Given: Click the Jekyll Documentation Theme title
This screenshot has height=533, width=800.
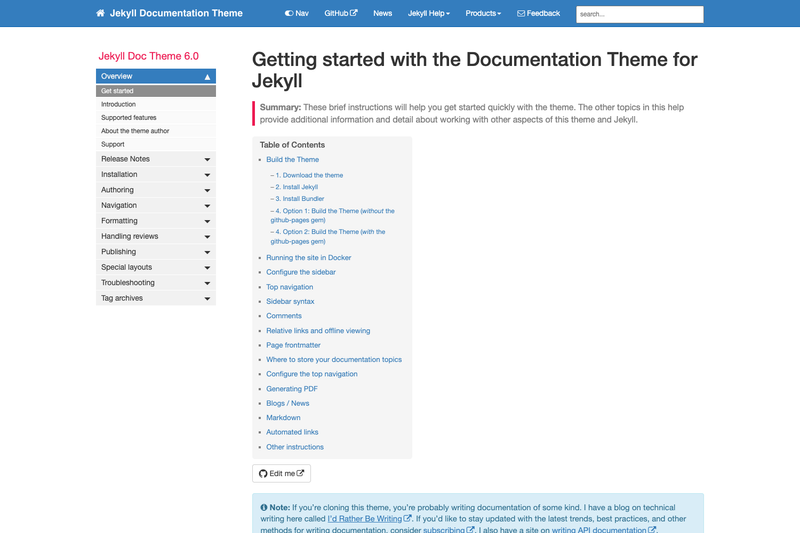Looking at the screenshot, I should click(176, 13).
